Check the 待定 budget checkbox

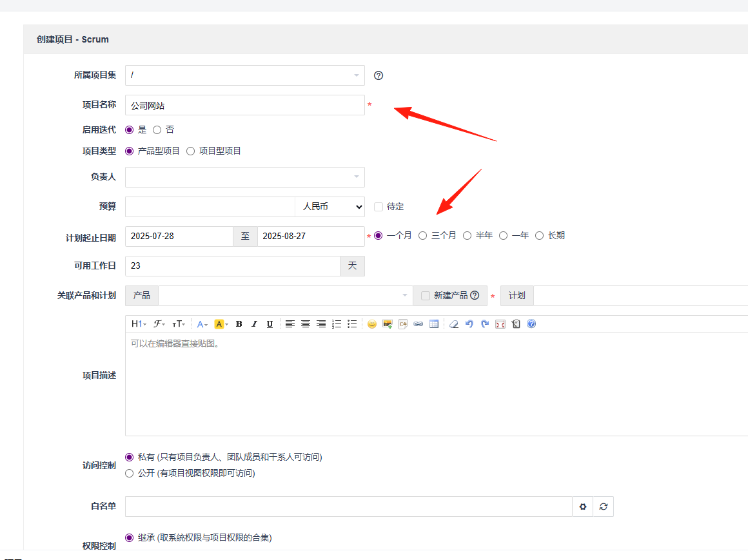pyautogui.click(x=379, y=207)
